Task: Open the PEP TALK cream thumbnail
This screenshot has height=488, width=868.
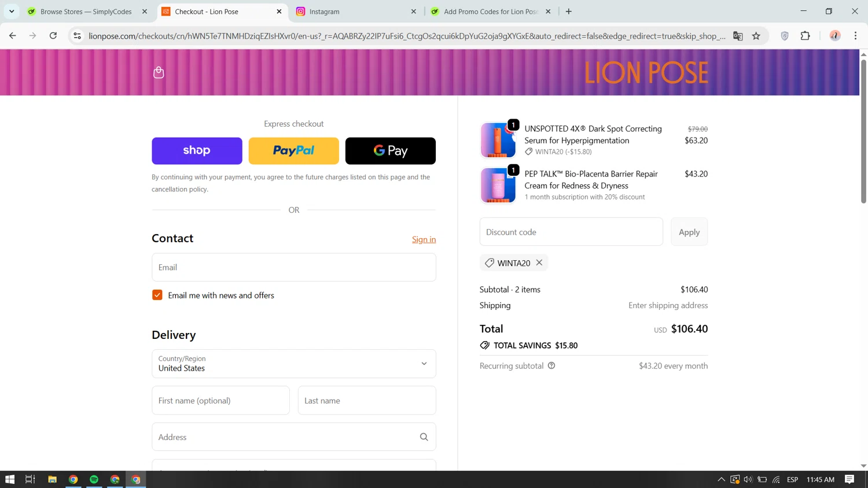Action: (x=498, y=185)
